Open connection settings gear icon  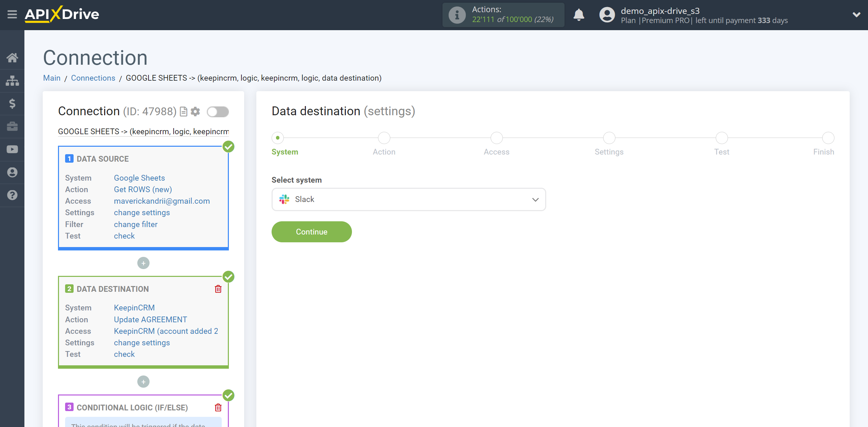tap(195, 111)
